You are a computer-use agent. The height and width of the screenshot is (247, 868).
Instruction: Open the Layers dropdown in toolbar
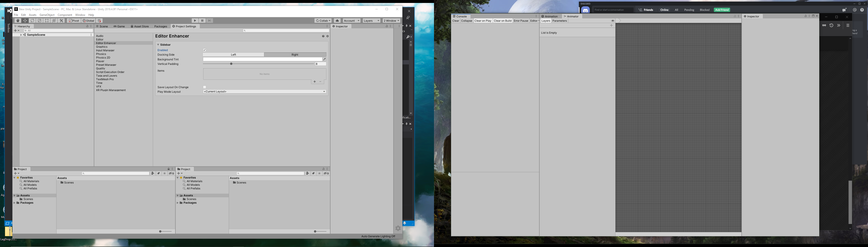(371, 21)
